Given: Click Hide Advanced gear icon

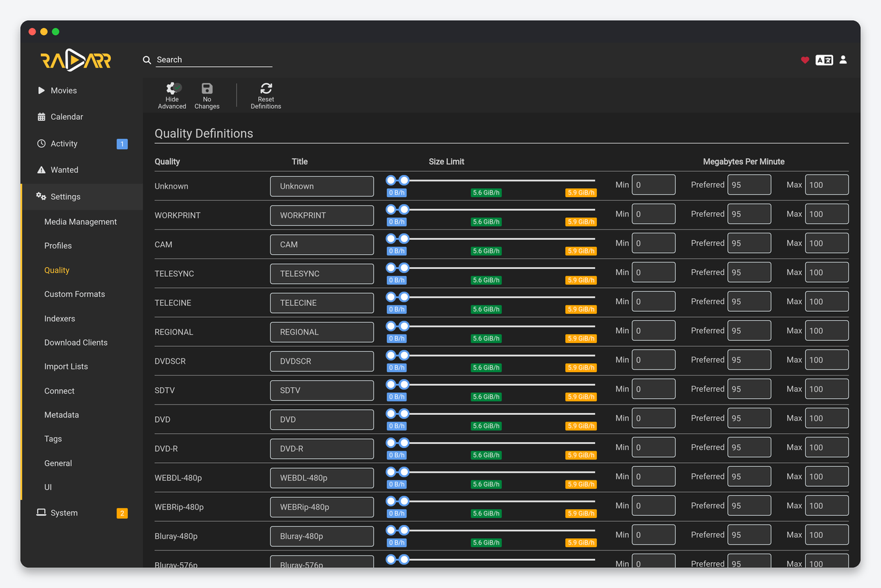Looking at the screenshot, I should [172, 88].
